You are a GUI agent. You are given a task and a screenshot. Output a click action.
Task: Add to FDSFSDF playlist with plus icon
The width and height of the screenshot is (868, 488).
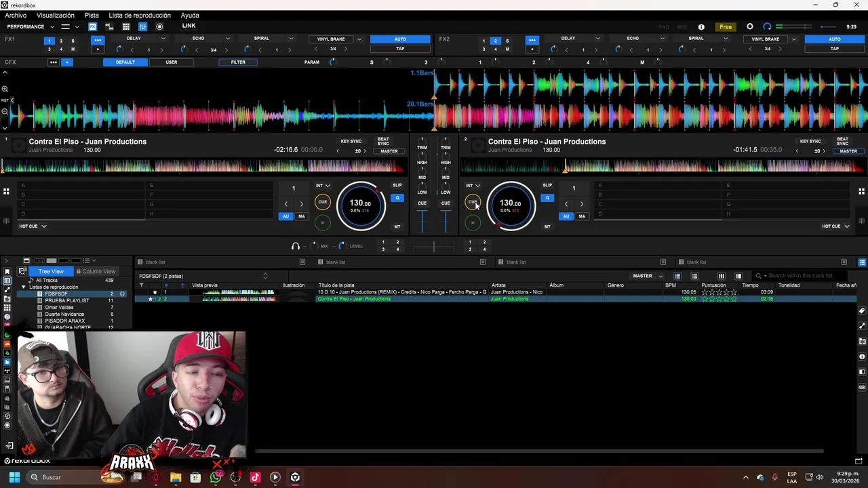pyautogui.click(x=122, y=294)
